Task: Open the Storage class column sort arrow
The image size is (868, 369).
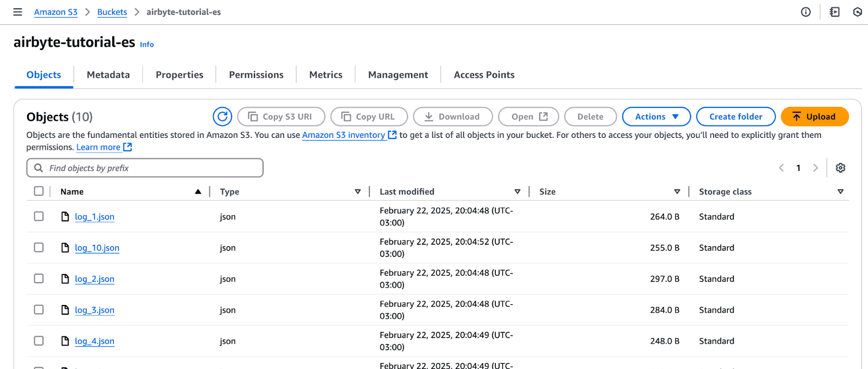Action: point(840,192)
